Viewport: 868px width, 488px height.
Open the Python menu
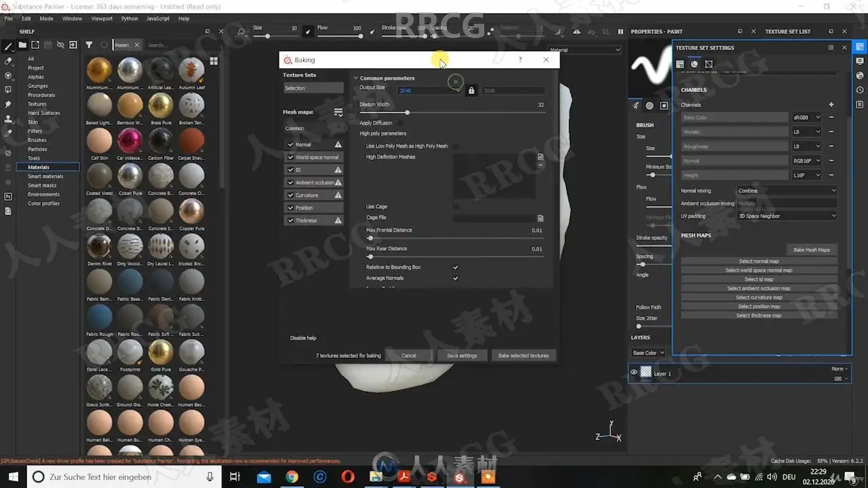coord(130,19)
